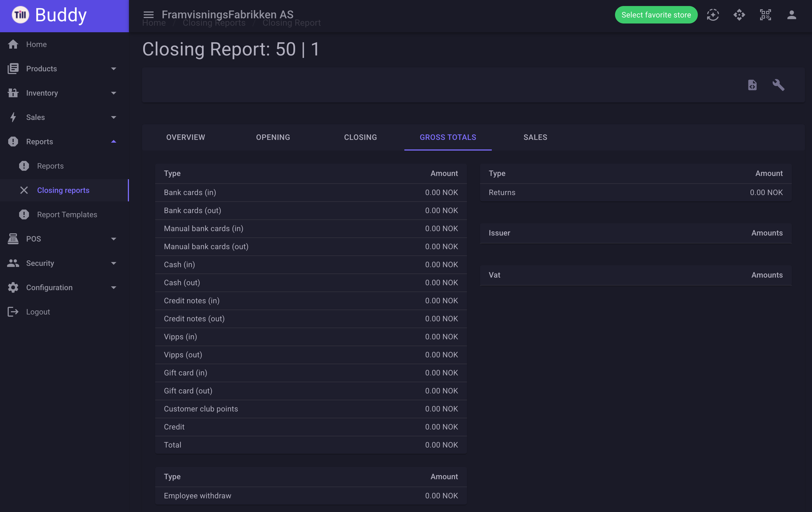Open the QR code scanner icon
Viewport: 812px width, 512px height.
click(766, 15)
